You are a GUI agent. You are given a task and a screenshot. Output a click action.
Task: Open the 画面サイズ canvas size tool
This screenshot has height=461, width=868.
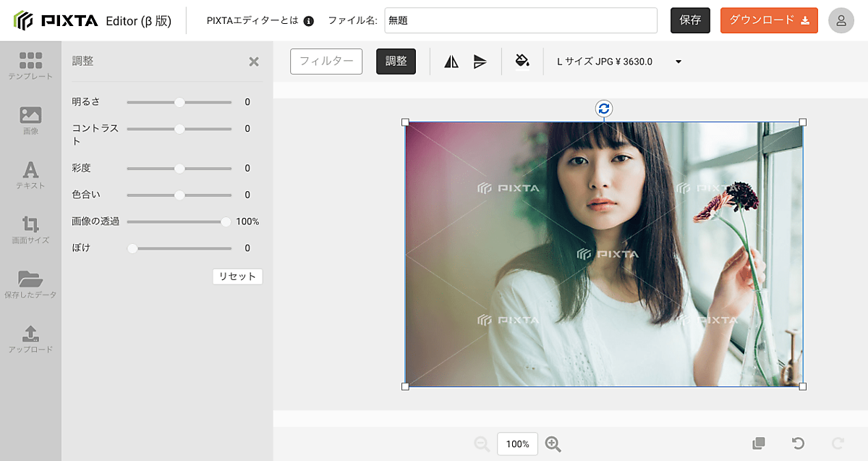[30, 229]
